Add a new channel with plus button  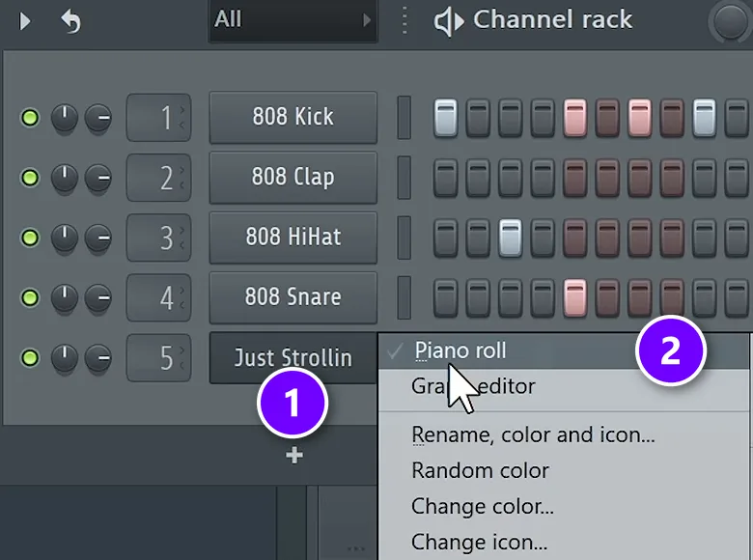[x=293, y=456]
